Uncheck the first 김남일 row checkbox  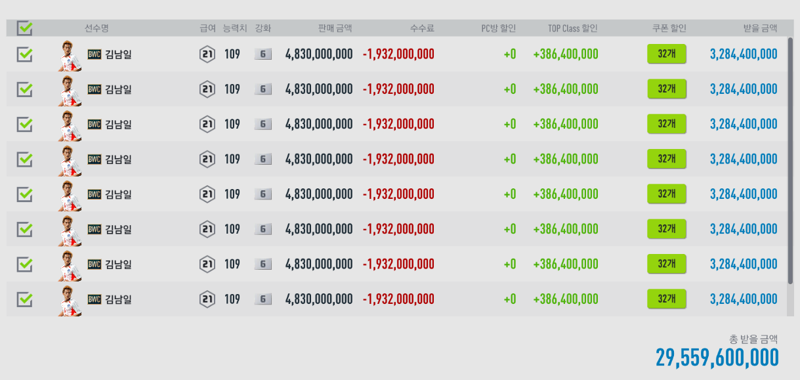click(24, 54)
